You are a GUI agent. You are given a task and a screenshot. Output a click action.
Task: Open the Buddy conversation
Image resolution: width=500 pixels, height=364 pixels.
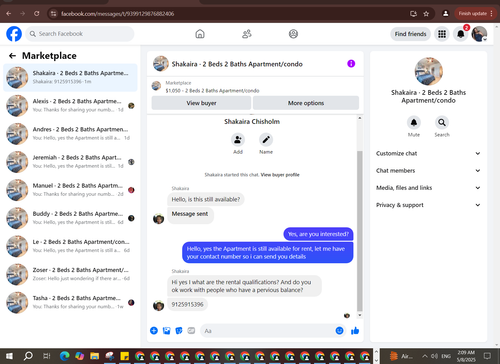70,218
